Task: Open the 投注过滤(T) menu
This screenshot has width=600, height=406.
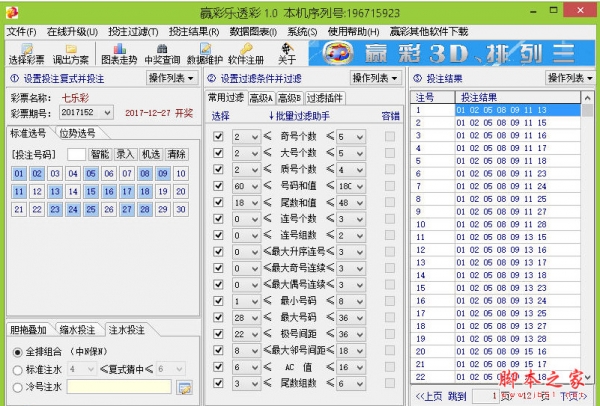Action: [x=133, y=32]
